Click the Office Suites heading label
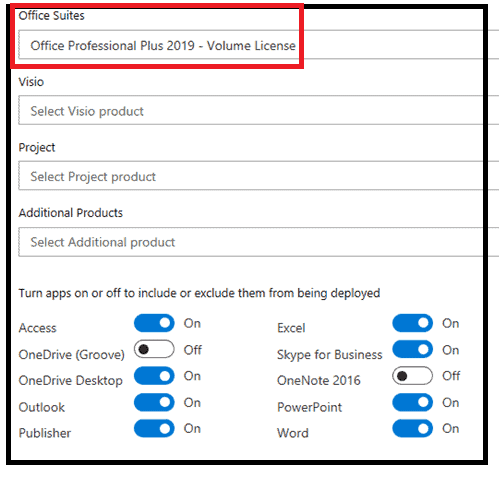499x479 pixels. tap(51, 15)
